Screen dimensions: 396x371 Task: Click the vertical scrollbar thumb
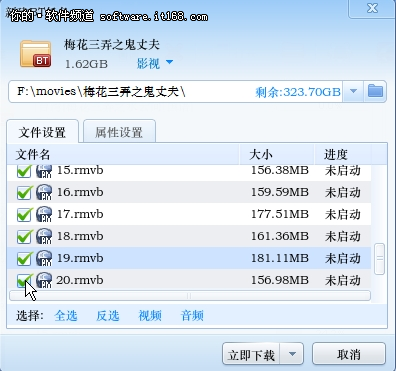pos(379,259)
